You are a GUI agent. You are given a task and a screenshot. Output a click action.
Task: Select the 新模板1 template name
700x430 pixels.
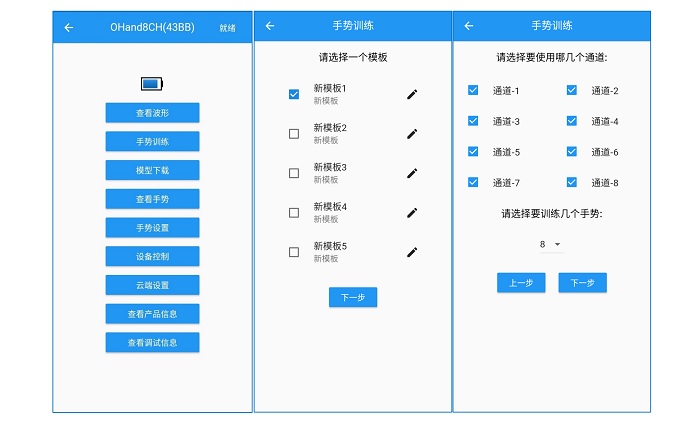(329, 88)
